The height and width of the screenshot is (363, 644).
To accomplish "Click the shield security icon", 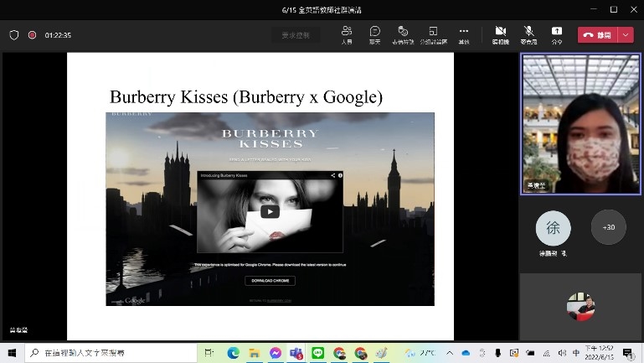I will tap(13, 35).
